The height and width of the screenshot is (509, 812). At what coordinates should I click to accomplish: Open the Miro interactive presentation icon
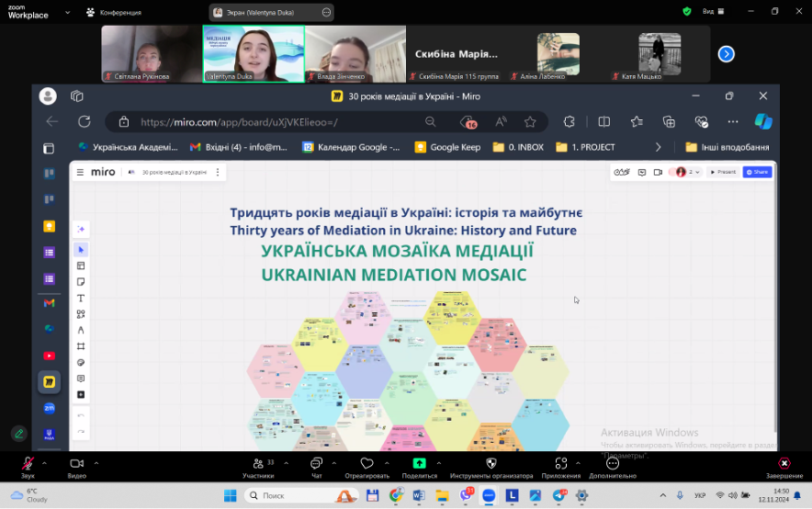[x=642, y=172]
